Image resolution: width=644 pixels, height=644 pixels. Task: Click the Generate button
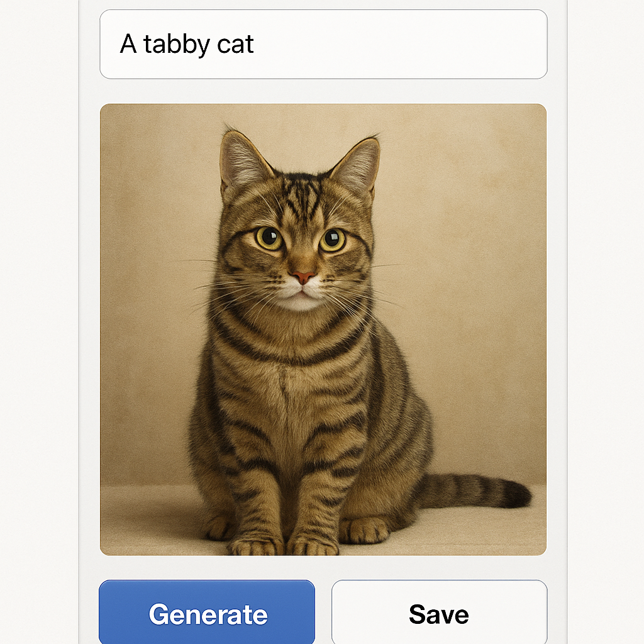click(207, 613)
